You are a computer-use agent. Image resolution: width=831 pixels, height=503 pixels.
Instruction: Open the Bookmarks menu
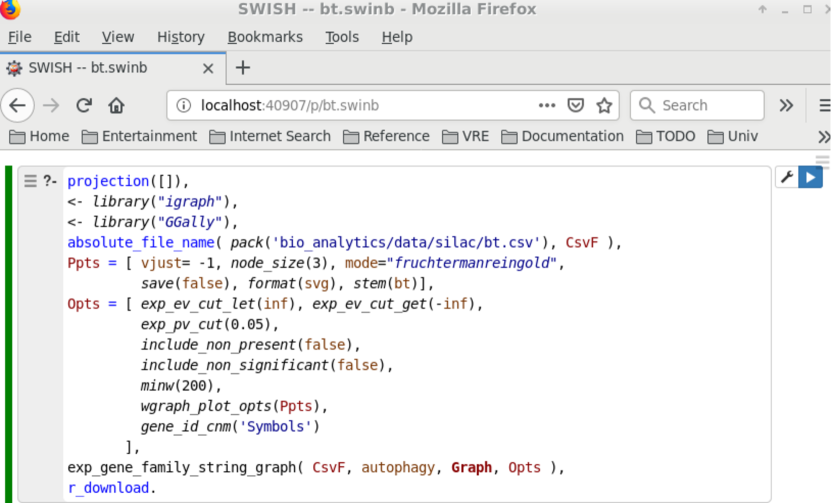[x=265, y=37]
